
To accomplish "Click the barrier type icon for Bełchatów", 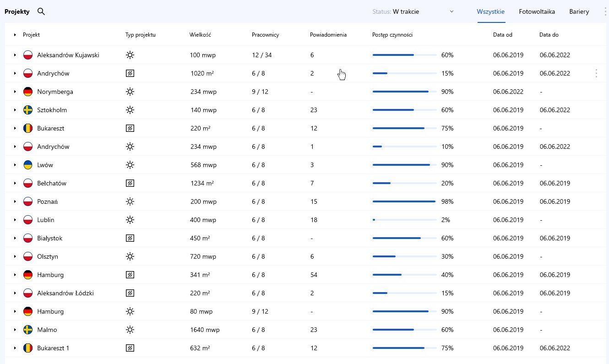I will tap(130, 183).
